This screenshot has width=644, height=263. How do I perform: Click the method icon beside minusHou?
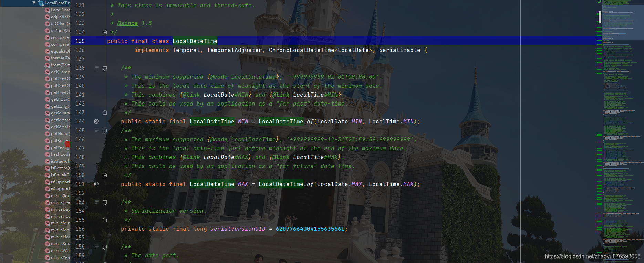[x=48, y=216]
